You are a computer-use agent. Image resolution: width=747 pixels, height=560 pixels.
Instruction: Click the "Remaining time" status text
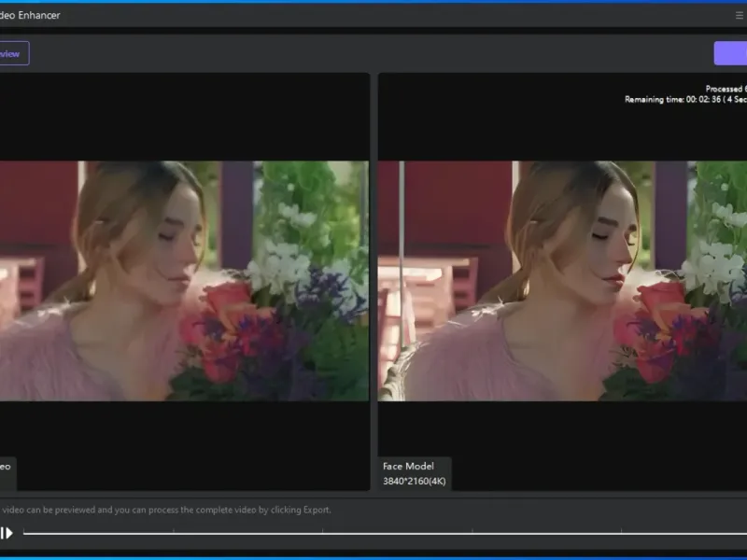[685, 100]
